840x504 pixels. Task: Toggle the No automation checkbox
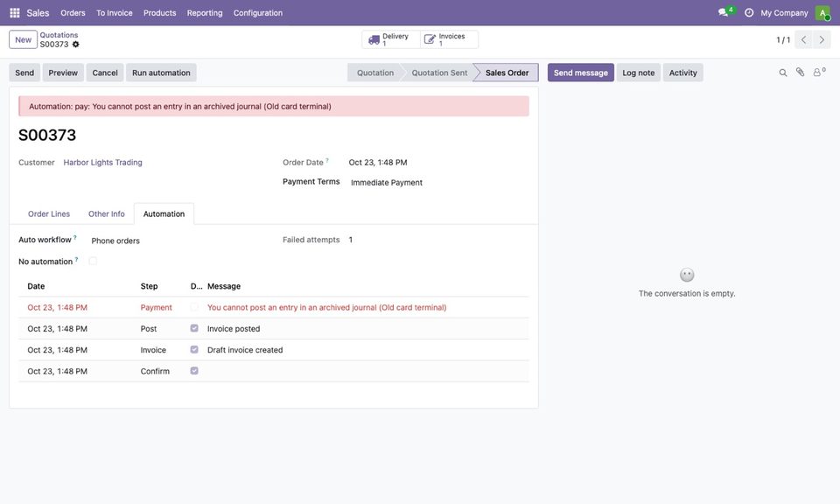pos(93,262)
